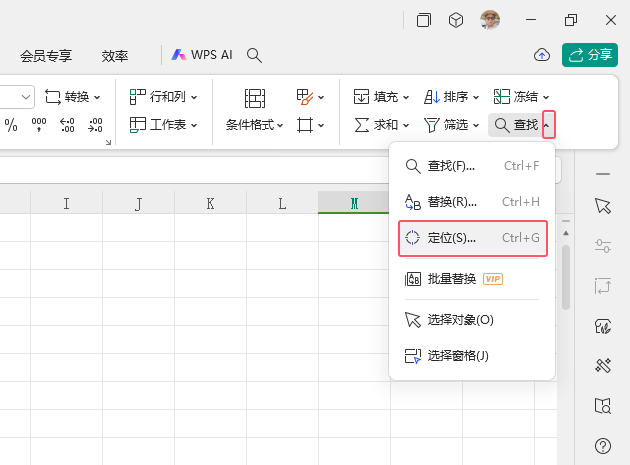Choose 查找(F)... from the menu
This screenshot has height=465, width=630.
pos(472,166)
